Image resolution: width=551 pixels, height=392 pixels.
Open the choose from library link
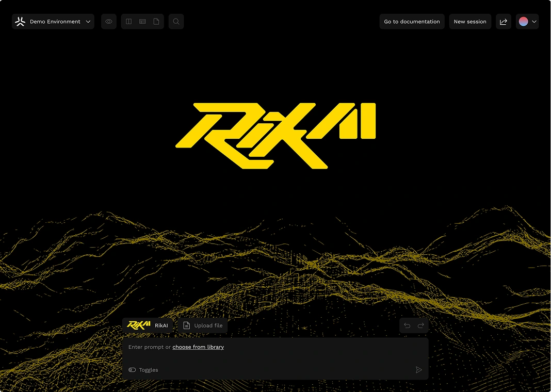click(198, 347)
